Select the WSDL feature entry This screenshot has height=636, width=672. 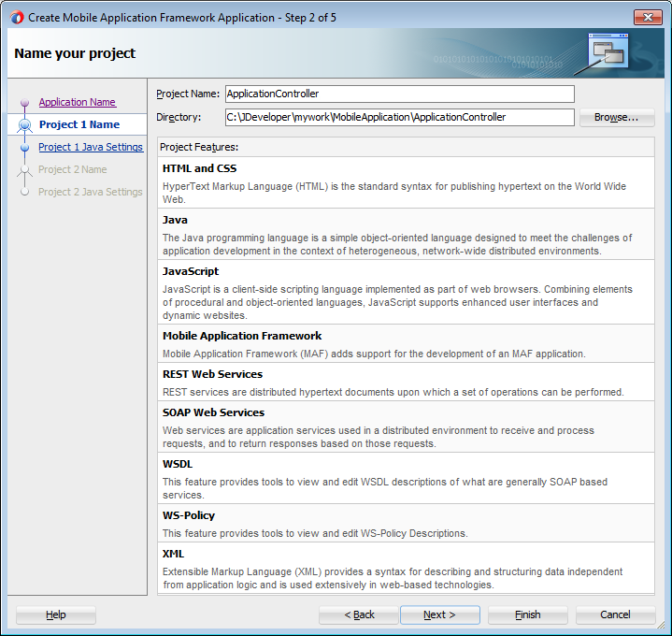pyautogui.click(x=406, y=478)
